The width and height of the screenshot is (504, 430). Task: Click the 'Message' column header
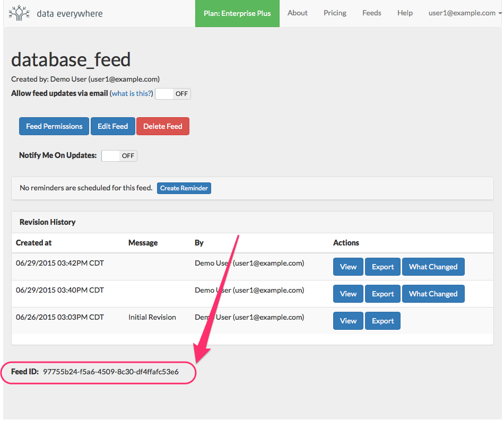143,243
